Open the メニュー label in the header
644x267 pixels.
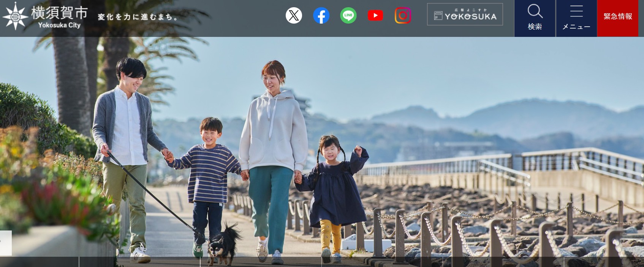click(x=576, y=27)
